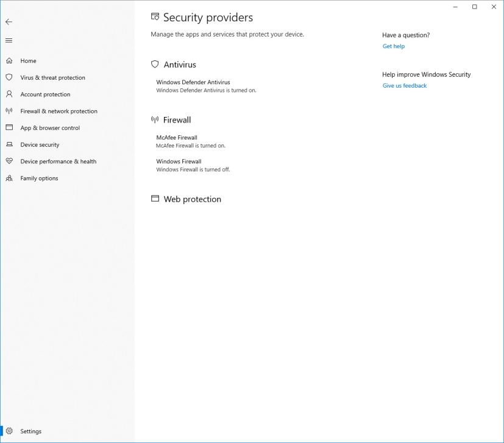Click the Antivirus section shield icon
This screenshot has height=443, width=504.
pyautogui.click(x=155, y=64)
